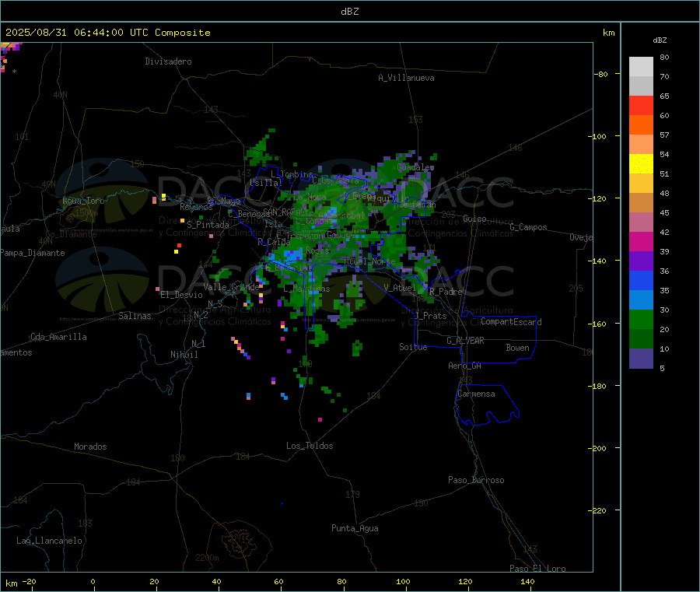The image size is (700, 592).
Task: Click the 35 dBZ blue legend swatch
Action: tap(641, 280)
